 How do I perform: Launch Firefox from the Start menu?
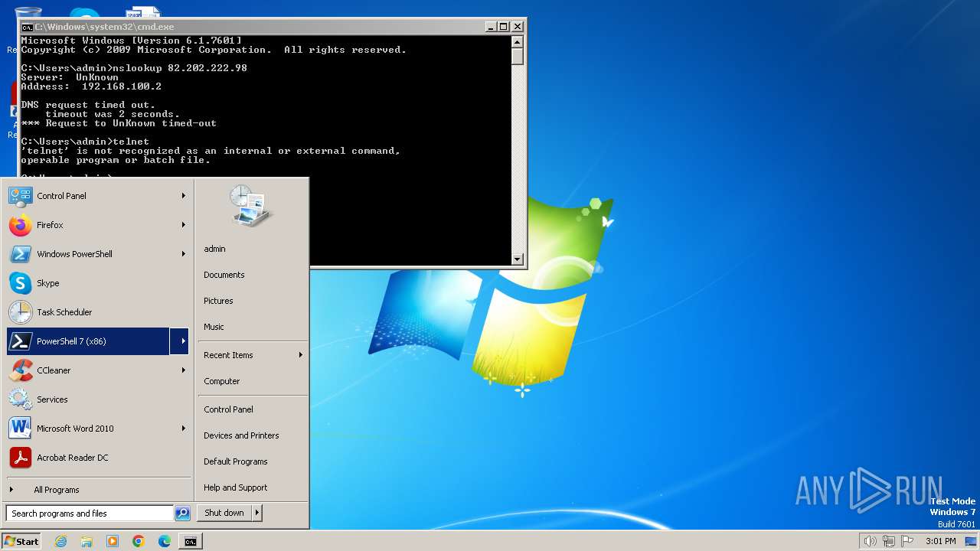(x=96, y=225)
